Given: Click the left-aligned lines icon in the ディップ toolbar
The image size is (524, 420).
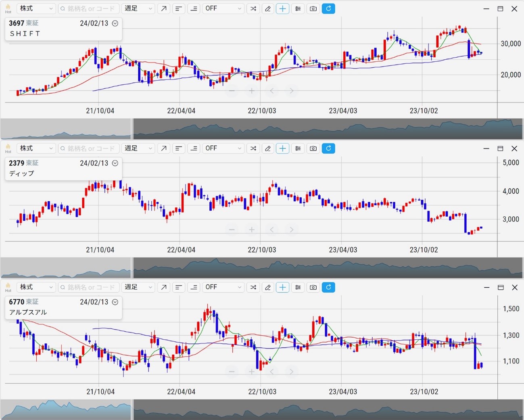Looking at the screenshot, I should [178, 148].
